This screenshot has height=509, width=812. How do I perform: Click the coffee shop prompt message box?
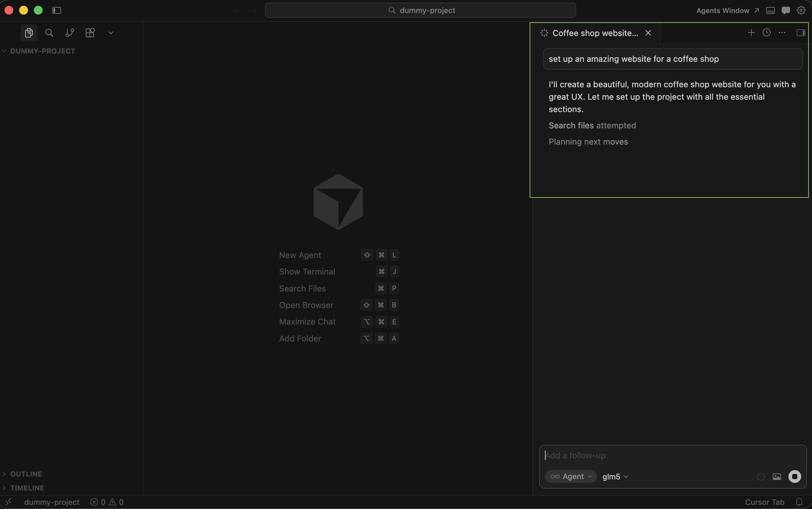[672, 59]
